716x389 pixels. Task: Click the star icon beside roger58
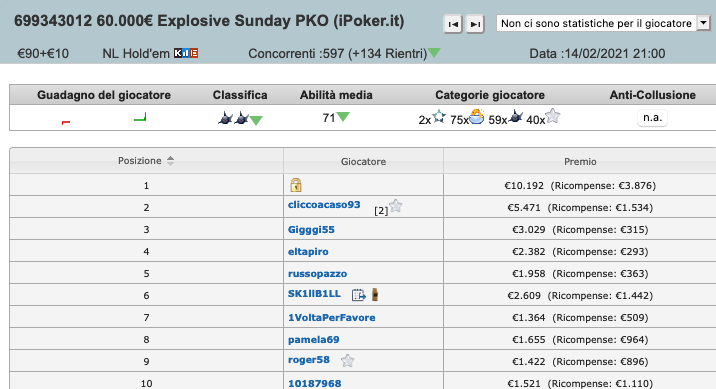point(347,361)
